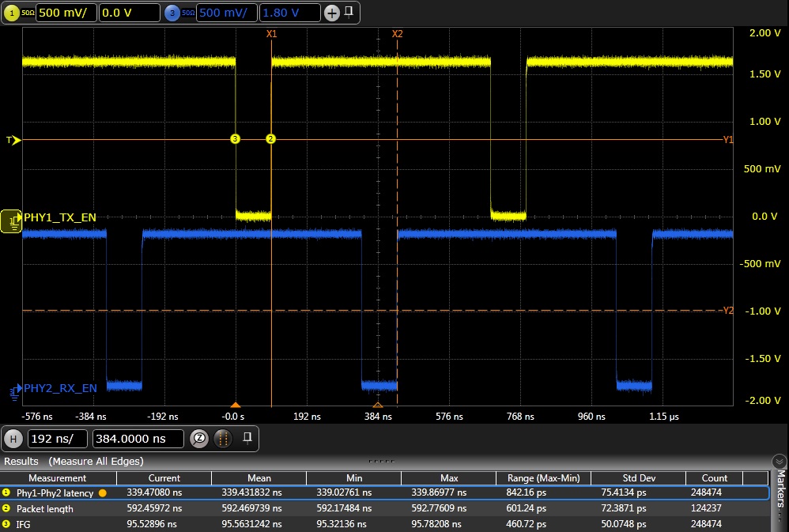The width and height of the screenshot is (789, 532).
Task: Select the IFG measurement row
Action: (24, 524)
